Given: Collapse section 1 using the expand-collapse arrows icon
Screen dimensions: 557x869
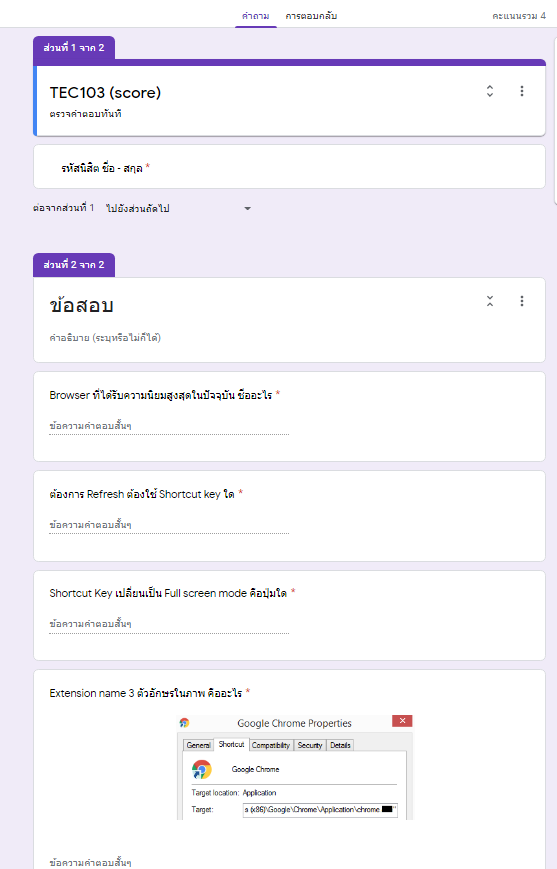Looking at the screenshot, I should tap(489, 91).
